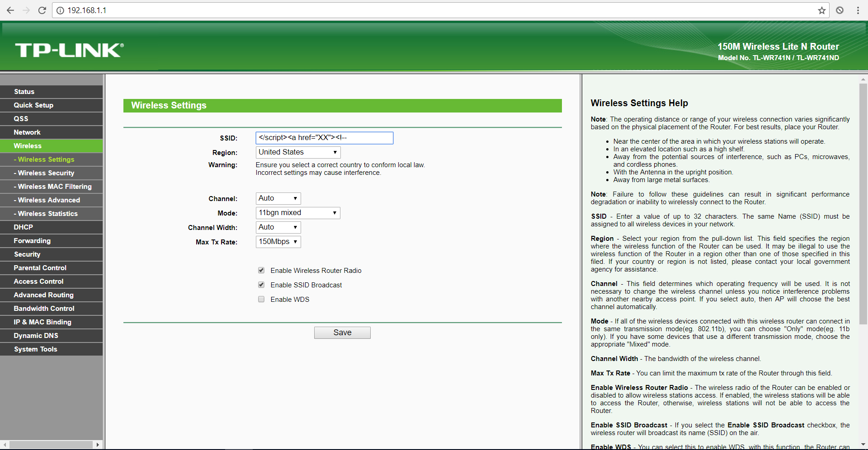Open the DHCP menu
Image resolution: width=868 pixels, height=450 pixels.
52,227
